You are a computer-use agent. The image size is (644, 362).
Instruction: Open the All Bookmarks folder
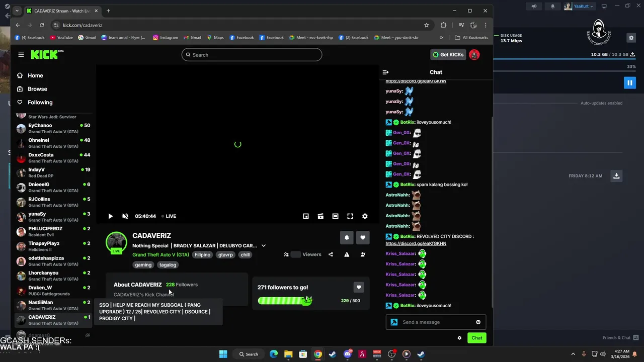pos(471,38)
